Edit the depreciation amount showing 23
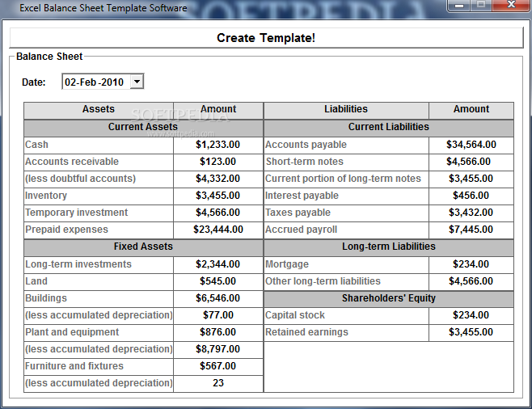The image size is (532, 409). pyautogui.click(x=218, y=383)
